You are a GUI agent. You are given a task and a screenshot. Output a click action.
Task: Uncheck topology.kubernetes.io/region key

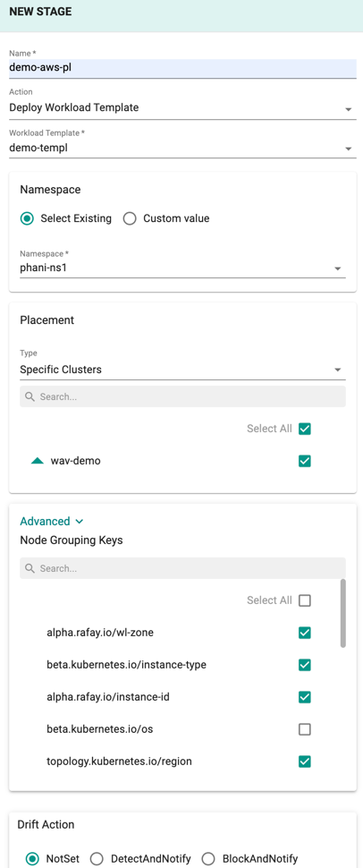coord(304,762)
